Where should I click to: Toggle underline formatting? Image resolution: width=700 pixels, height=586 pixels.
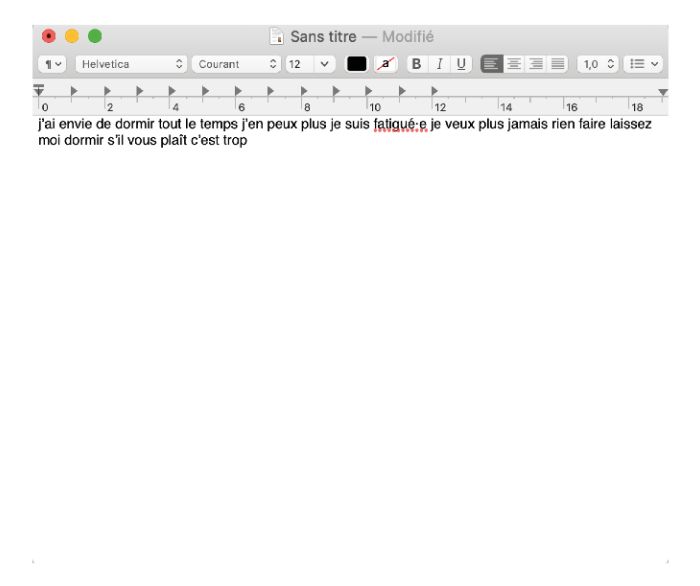[461, 64]
